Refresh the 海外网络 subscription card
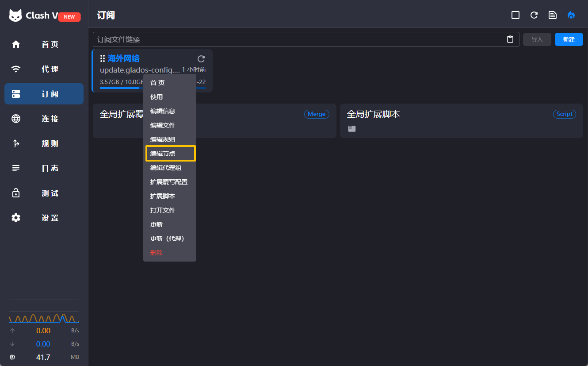Viewport: 588px width, 366px height. (x=201, y=59)
